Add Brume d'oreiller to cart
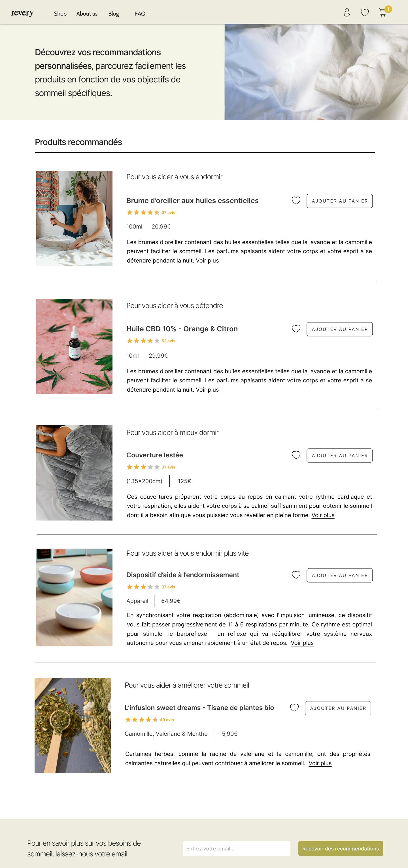 [339, 201]
